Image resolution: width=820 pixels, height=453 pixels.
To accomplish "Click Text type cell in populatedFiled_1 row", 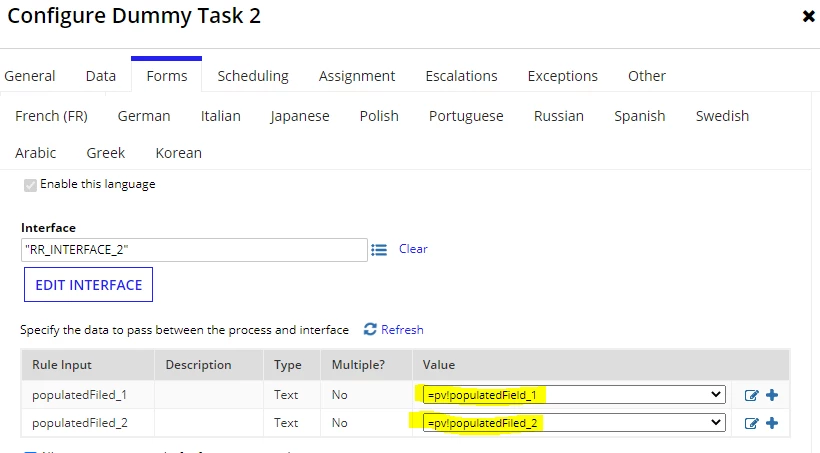I will 292,395.
